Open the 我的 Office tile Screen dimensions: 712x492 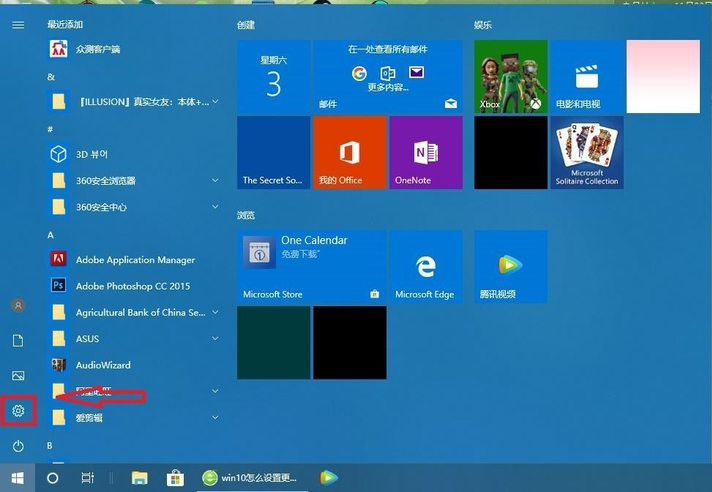[349, 152]
